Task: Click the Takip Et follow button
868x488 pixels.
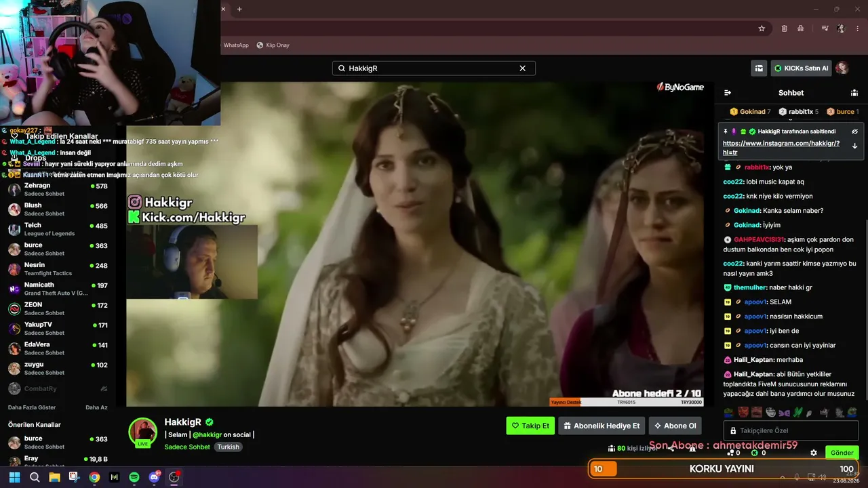Action: click(530, 426)
